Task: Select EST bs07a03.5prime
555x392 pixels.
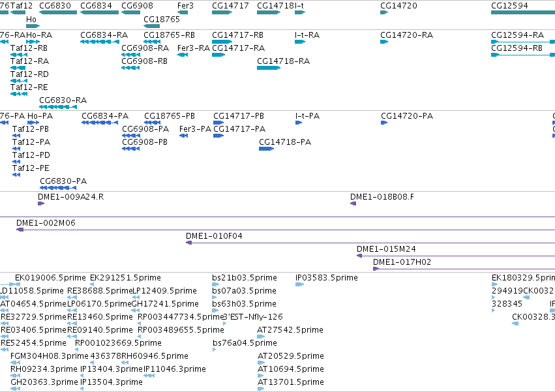Action: [244, 291]
